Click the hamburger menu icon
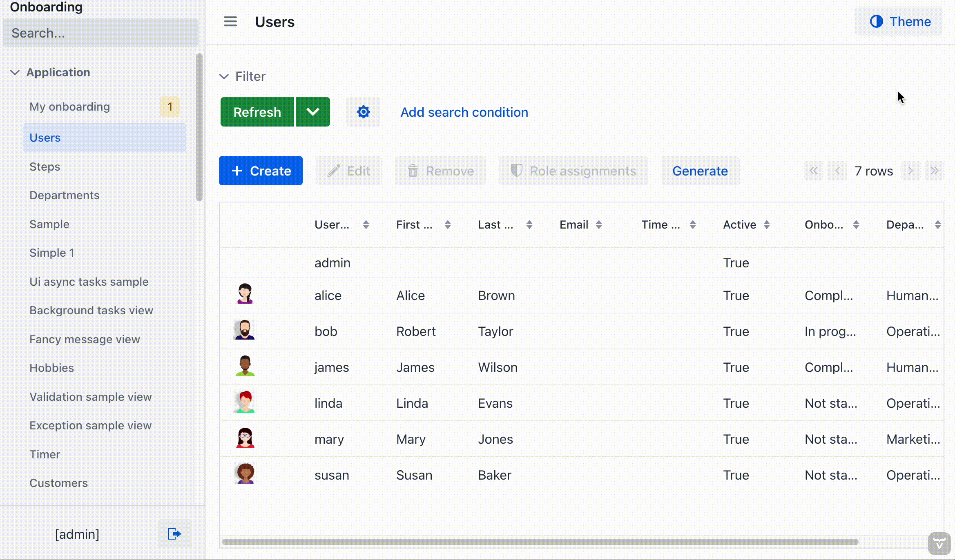This screenshot has width=955, height=560. tap(230, 22)
